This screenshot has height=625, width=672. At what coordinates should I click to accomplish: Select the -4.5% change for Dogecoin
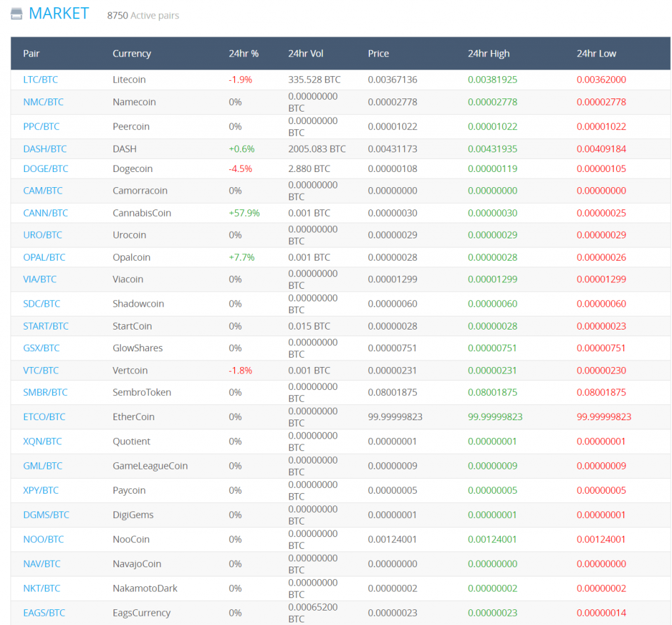coord(240,169)
